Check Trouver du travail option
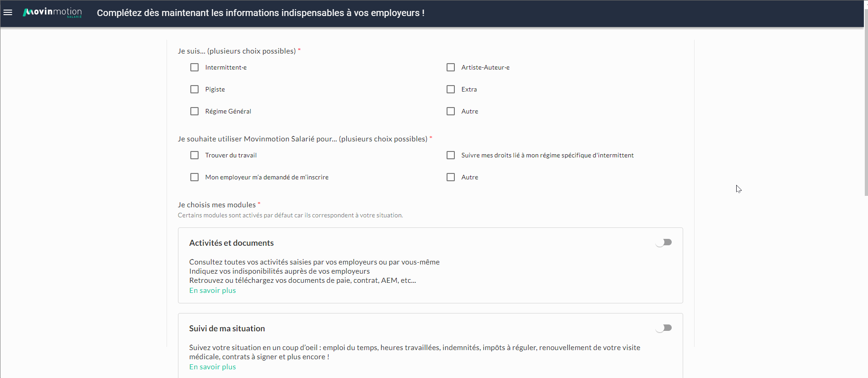 click(x=194, y=155)
